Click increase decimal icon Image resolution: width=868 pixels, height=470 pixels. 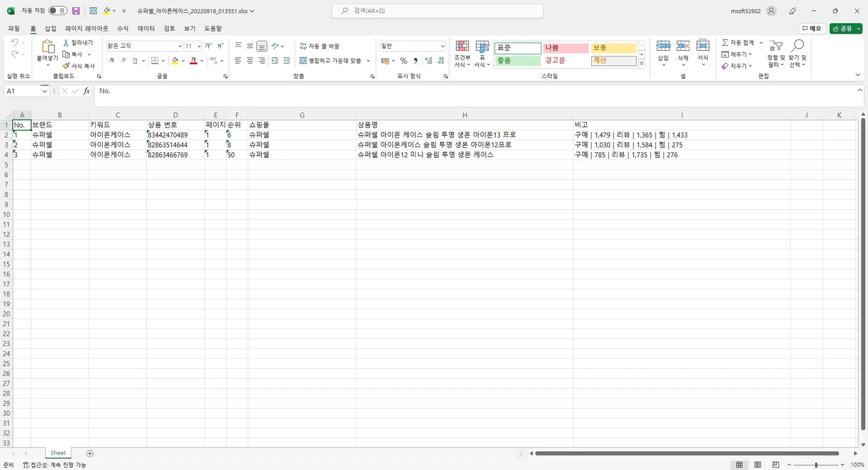tap(429, 61)
